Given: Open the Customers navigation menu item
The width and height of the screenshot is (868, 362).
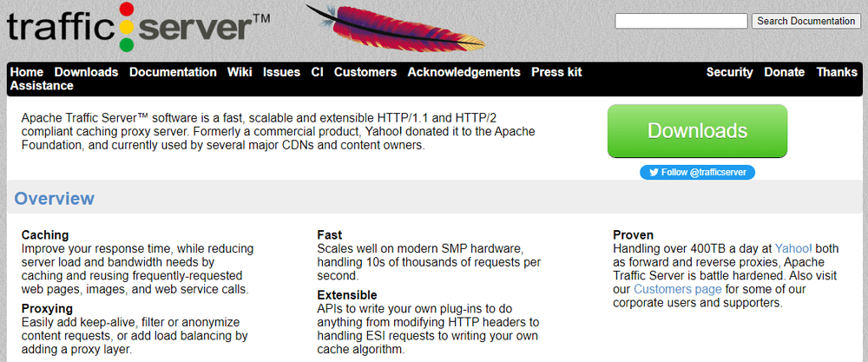Looking at the screenshot, I should (365, 72).
